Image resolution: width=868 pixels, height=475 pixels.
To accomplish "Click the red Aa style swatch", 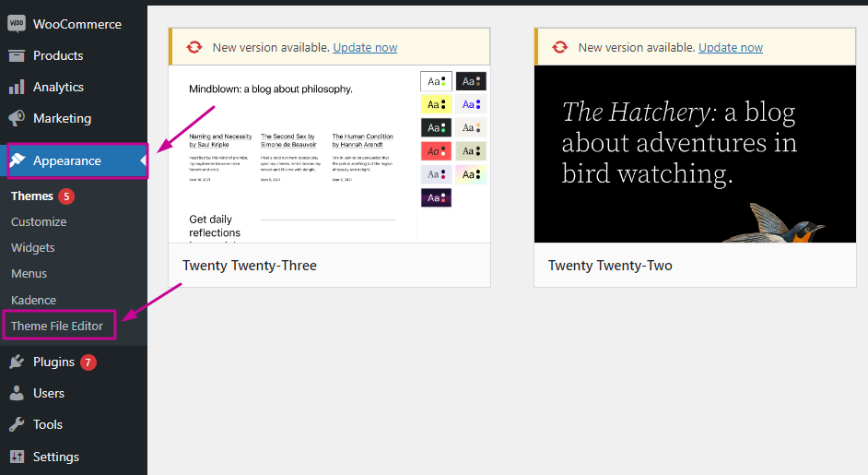I will pos(436,150).
